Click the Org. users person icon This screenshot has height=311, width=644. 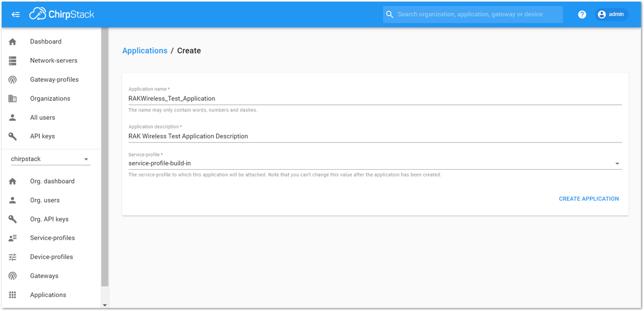13,200
